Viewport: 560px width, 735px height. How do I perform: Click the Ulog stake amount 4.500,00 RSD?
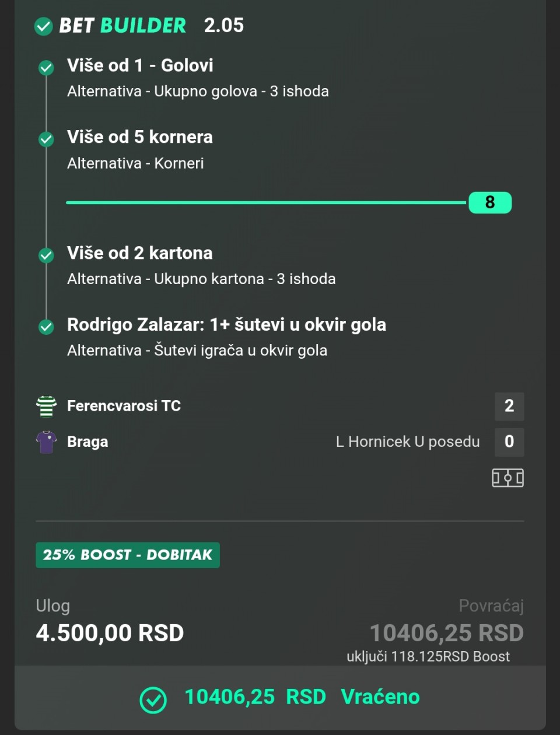110,633
